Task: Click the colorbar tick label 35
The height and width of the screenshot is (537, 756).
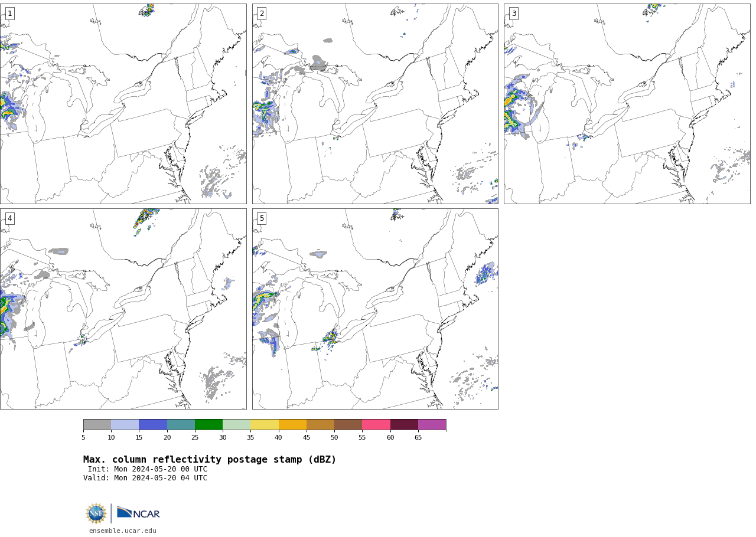Action: 250,437
